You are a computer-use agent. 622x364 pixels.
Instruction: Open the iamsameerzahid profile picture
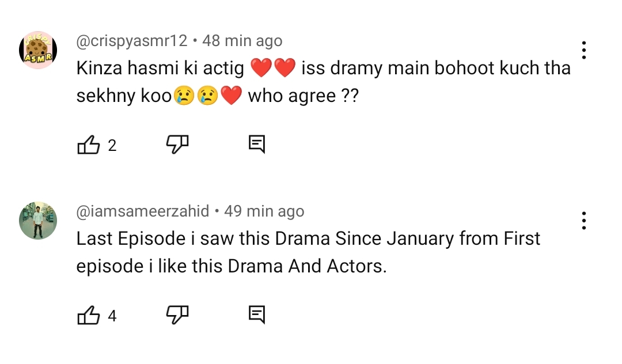point(38,221)
